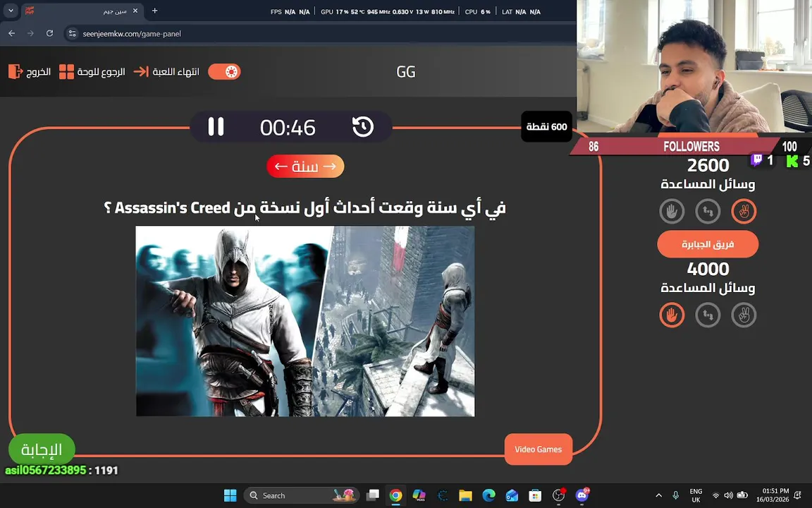
Task: Use the first team's swap help icon
Action: (x=708, y=212)
